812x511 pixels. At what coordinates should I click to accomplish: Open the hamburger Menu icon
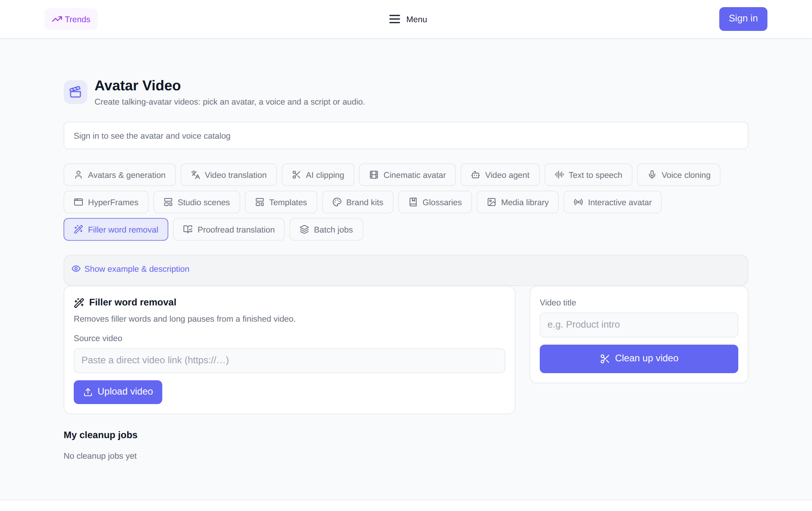(394, 19)
